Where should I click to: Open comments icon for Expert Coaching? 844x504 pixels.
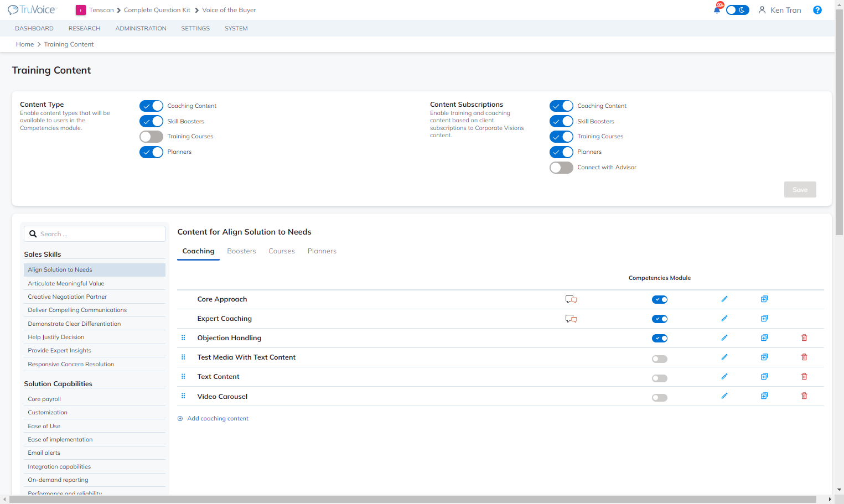tap(571, 319)
